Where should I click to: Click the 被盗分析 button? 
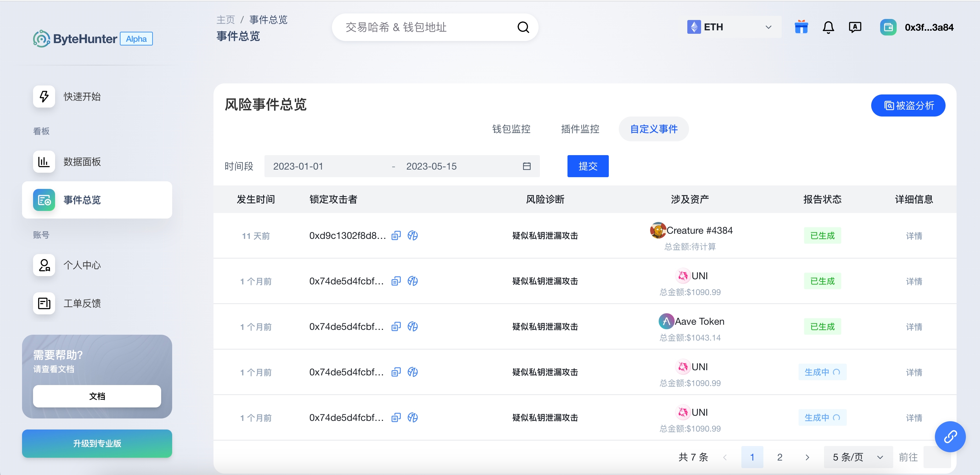(908, 105)
